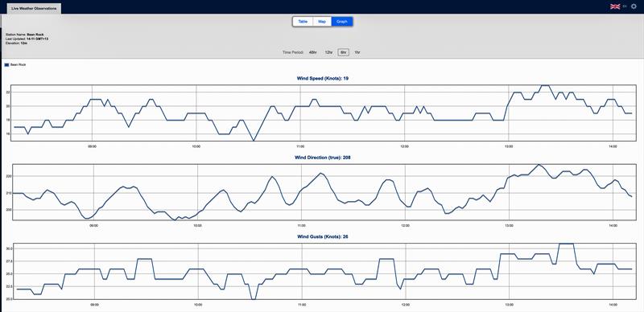The width and height of the screenshot is (644, 312).
Task: Choose the 1hr time period
Action: 357,52
